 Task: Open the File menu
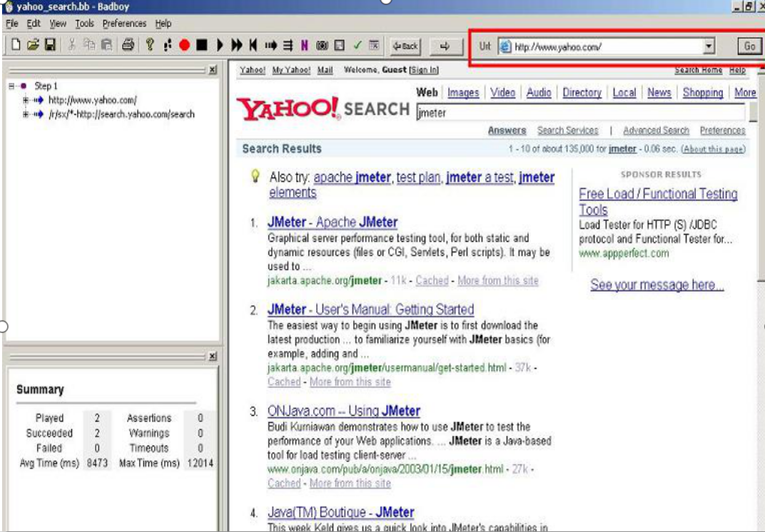click(11, 24)
